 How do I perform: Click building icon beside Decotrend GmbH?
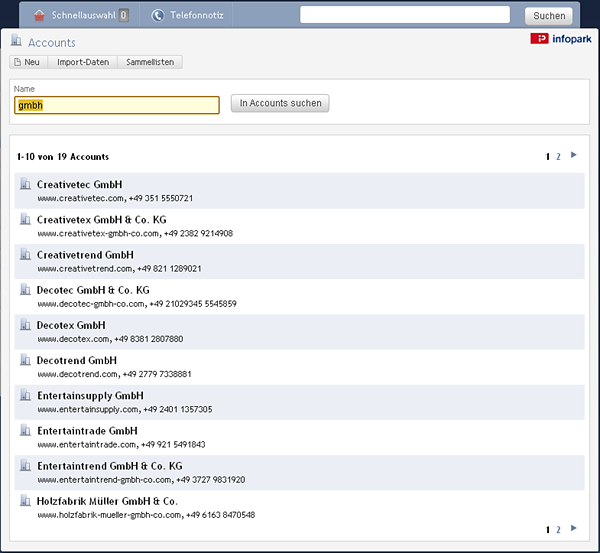click(x=25, y=360)
